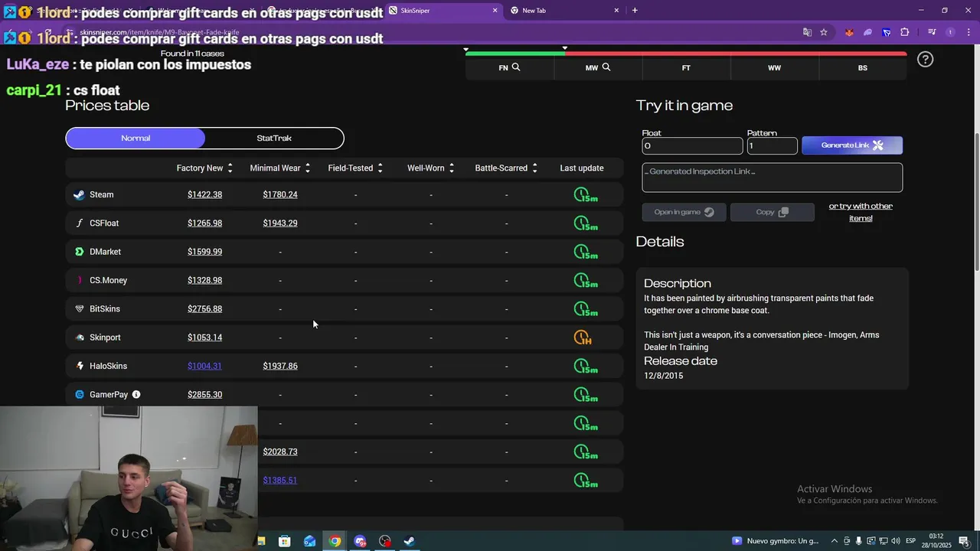
Task: Open GamerPay price $2855.30
Action: pyautogui.click(x=204, y=394)
